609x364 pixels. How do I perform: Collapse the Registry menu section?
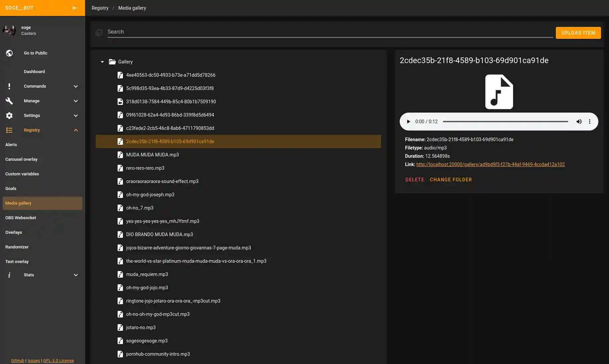click(75, 130)
